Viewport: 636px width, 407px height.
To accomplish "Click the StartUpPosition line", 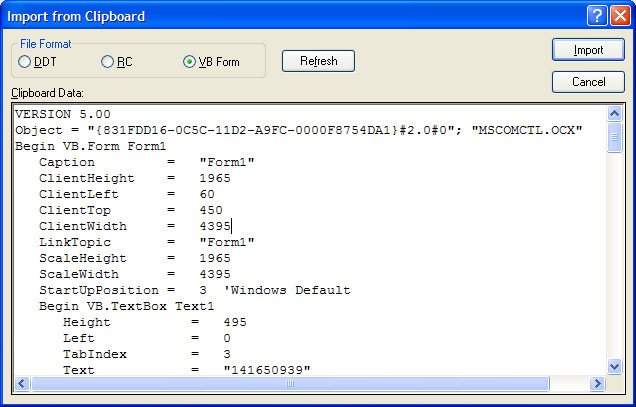I will pyautogui.click(x=195, y=290).
